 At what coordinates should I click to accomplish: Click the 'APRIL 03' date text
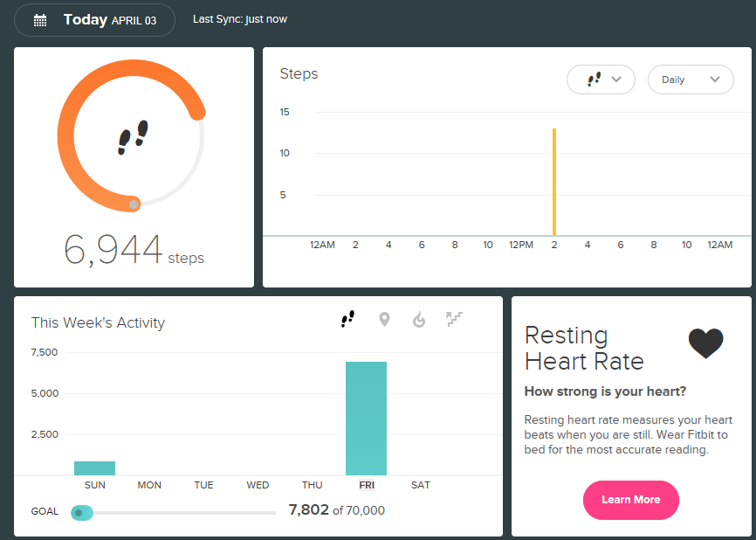[x=134, y=21]
